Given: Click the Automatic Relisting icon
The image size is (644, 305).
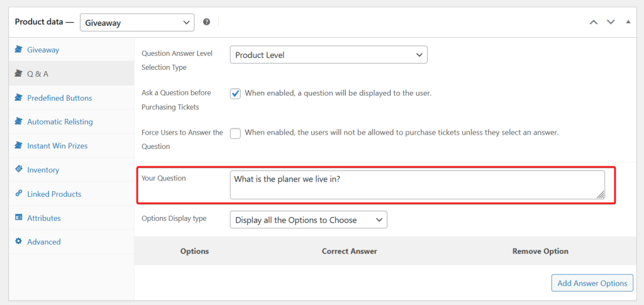Looking at the screenshot, I should [19, 121].
